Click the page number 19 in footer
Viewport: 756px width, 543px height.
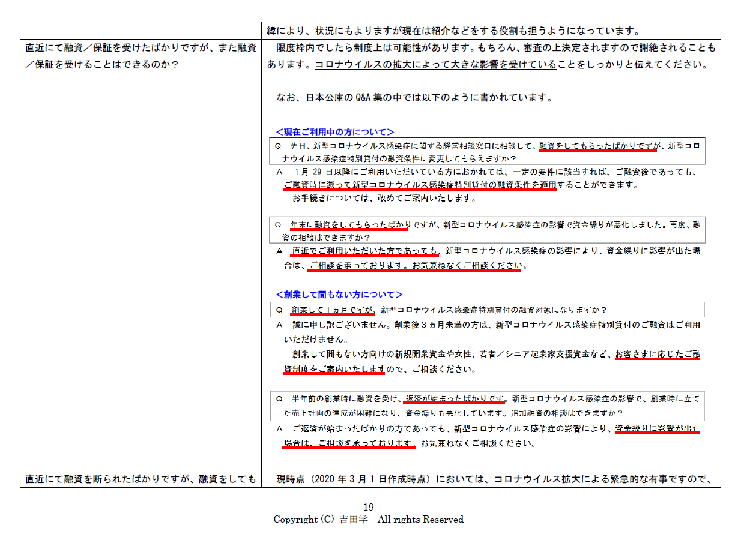pos(369,508)
